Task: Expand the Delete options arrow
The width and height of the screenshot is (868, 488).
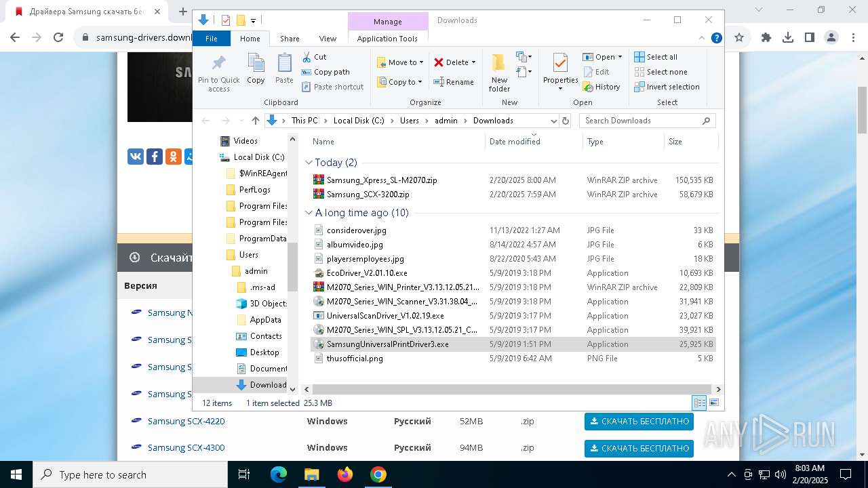Action: (473, 62)
